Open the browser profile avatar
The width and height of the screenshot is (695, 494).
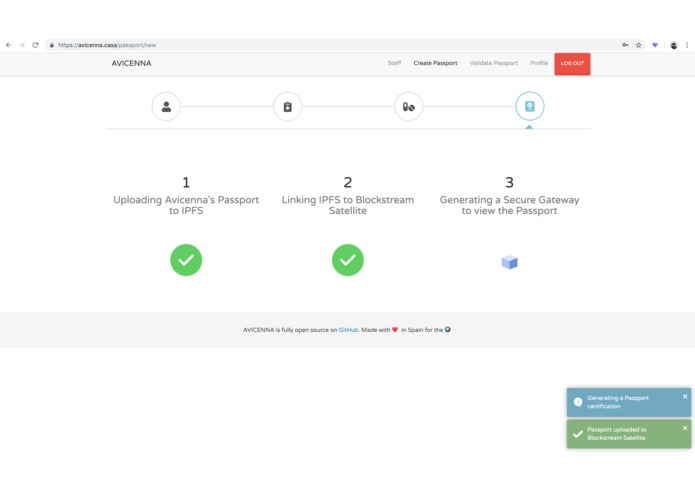674,45
